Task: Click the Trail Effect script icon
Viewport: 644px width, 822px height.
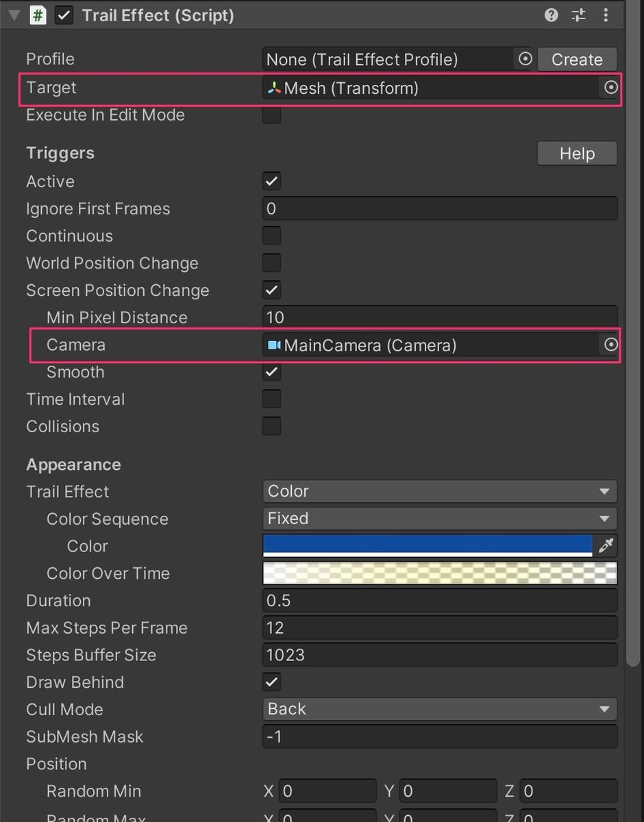Action: pos(38,15)
